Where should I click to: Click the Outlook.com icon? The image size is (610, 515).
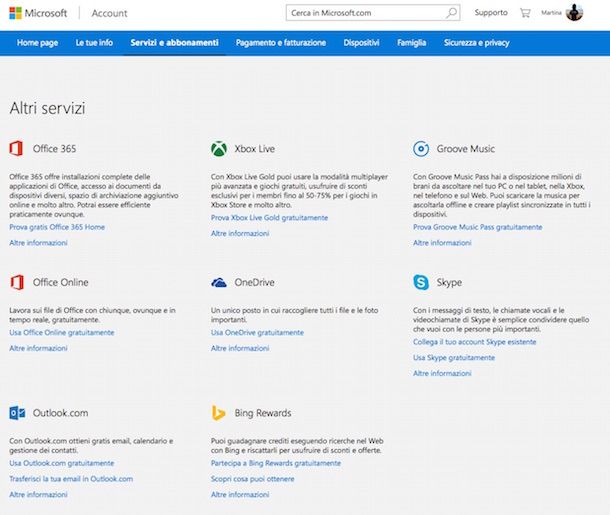[x=17, y=413]
